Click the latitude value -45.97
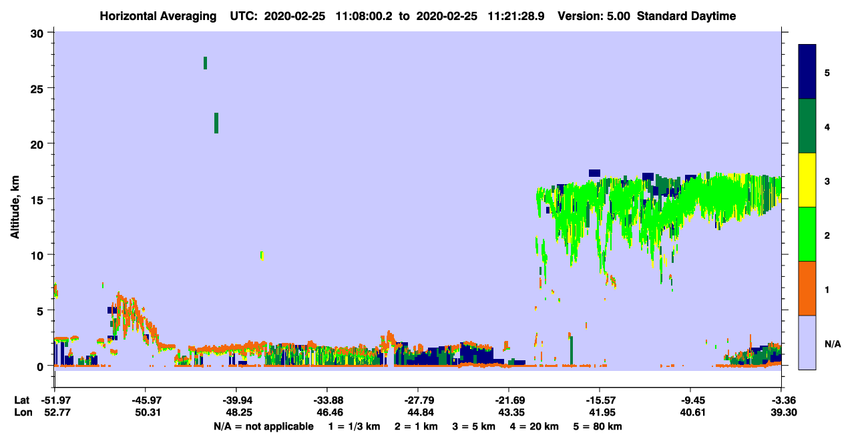 pos(146,400)
